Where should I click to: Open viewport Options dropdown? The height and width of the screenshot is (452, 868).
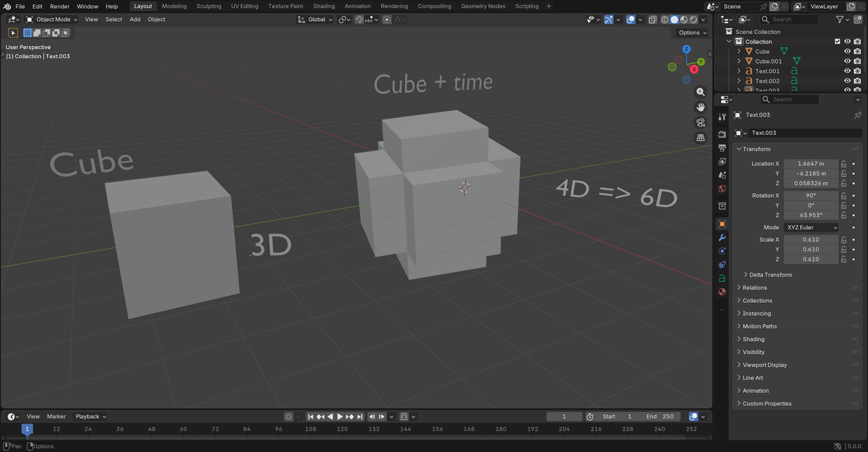tap(692, 33)
